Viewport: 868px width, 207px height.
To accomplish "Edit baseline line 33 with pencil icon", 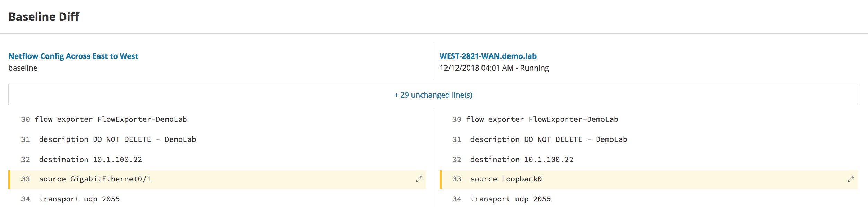I will tap(419, 179).
